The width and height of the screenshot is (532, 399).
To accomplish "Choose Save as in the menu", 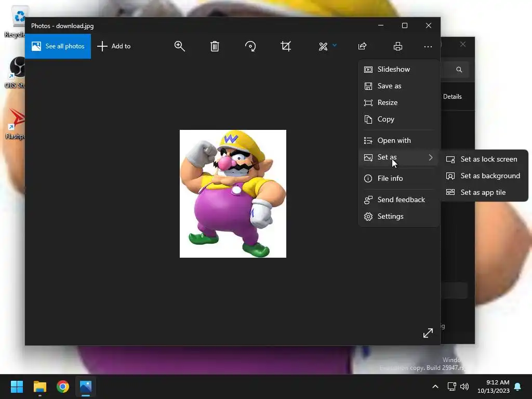I will 398,86.
